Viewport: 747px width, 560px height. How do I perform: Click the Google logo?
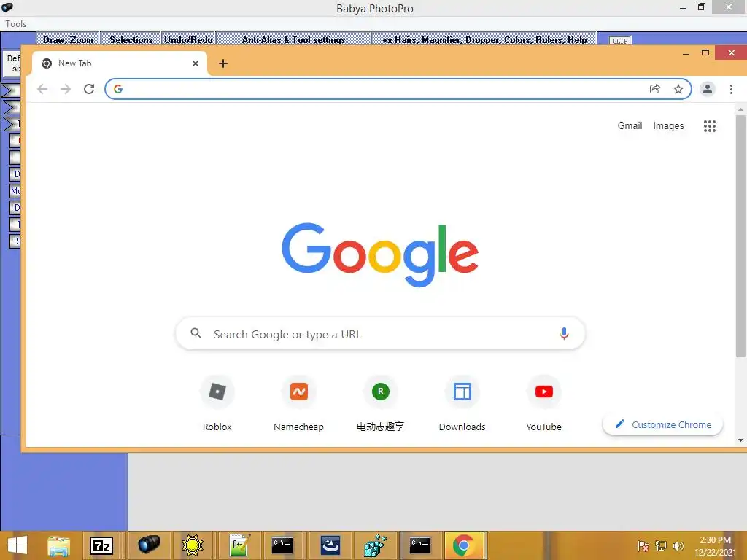pyautogui.click(x=379, y=254)
